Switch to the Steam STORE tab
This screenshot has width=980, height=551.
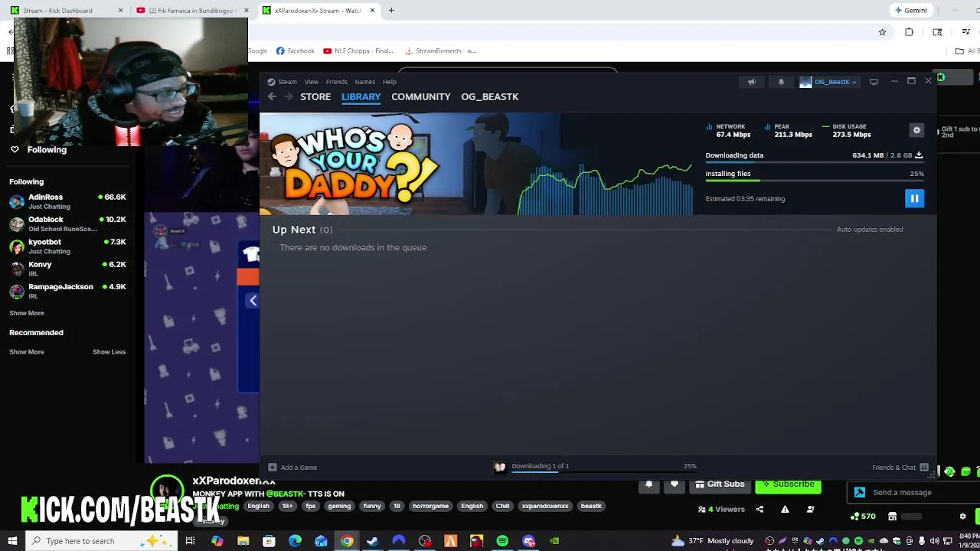point(315,96)
